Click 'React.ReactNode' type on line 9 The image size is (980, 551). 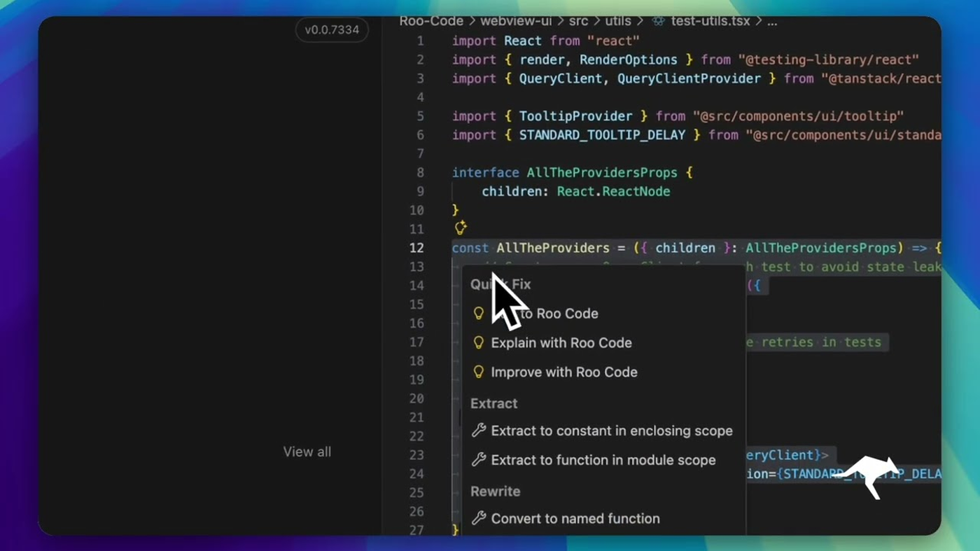tap(613, 191)
